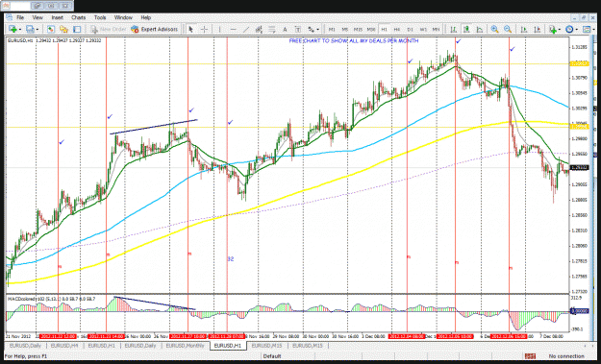Open the Window menu
The width and height of the screenshot is (601, 364).
click(x=123, y=17)
